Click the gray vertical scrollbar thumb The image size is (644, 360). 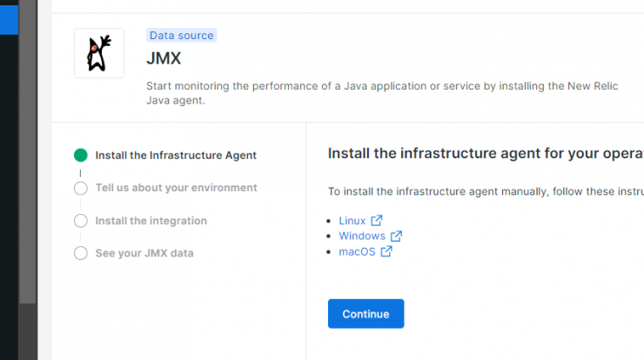tap(28, 151)
